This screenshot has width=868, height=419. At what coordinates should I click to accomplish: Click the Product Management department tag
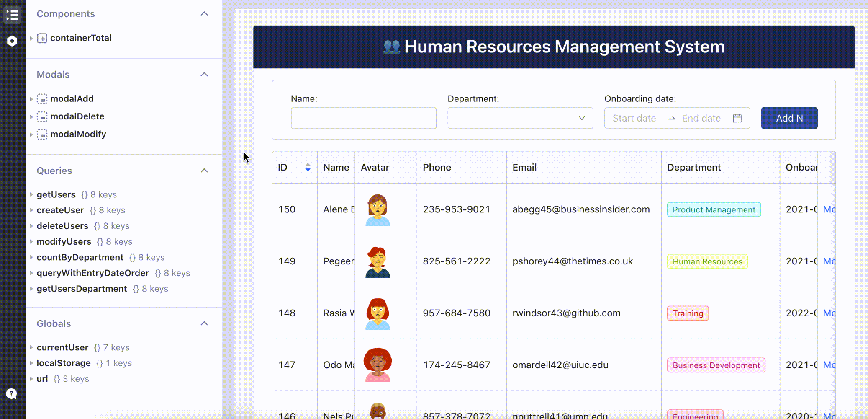pyautogui.click(x=714, y=209)
